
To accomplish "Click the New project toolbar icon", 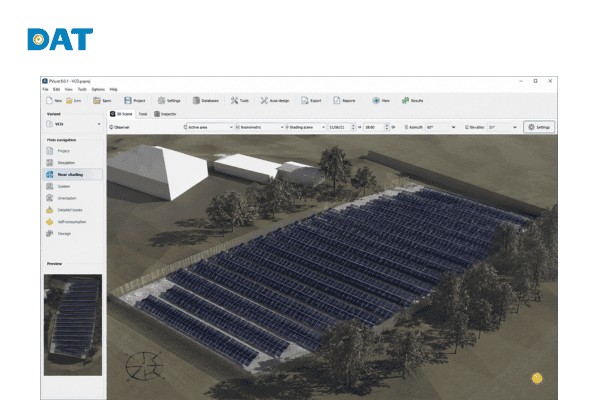I will [49, 100].
